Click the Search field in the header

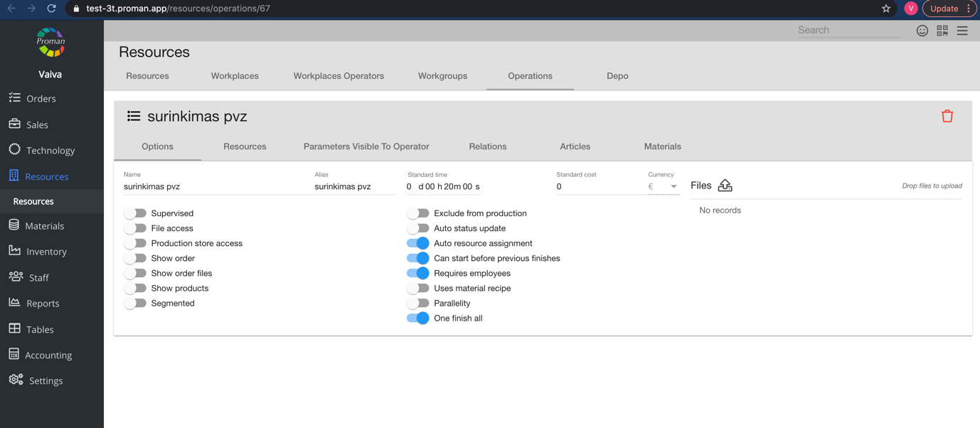(848, 30)
